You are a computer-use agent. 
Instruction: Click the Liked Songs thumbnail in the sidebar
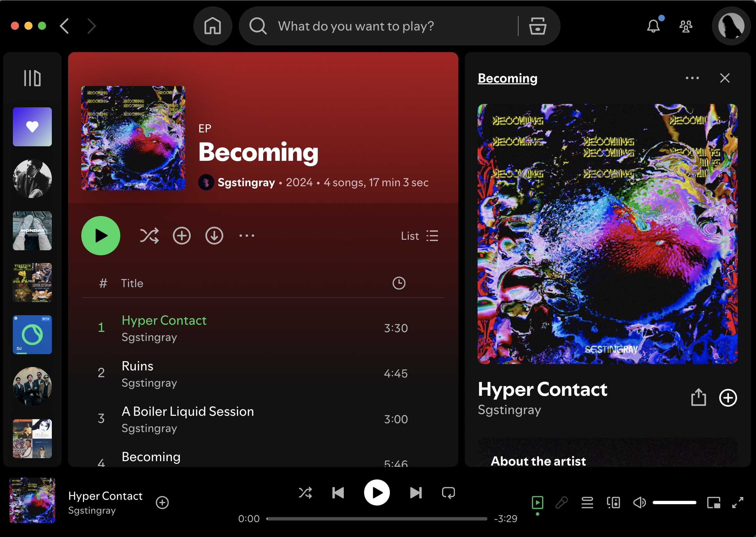coord(32,127)
